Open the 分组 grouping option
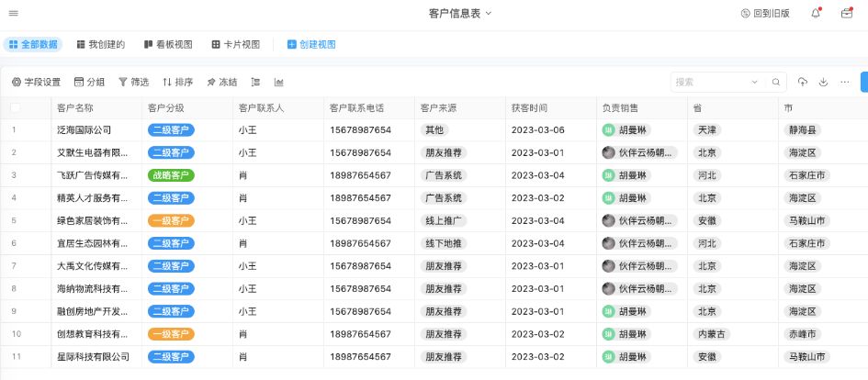Viewport: 868px width, 380px height. [89, 82]
